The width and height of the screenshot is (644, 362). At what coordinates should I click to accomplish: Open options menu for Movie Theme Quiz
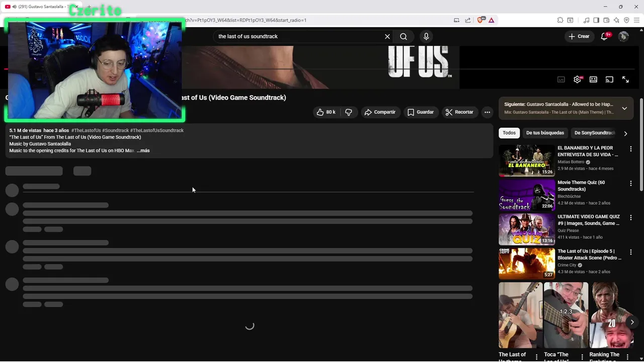click(x=631, y=184)
